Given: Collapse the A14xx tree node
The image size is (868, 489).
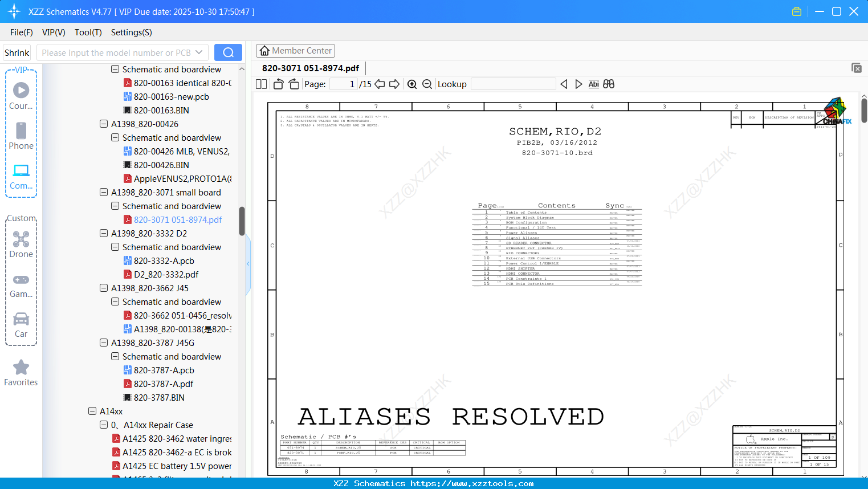Looking at the screenshot, I should pyautogui.click(x=92, y=411).
